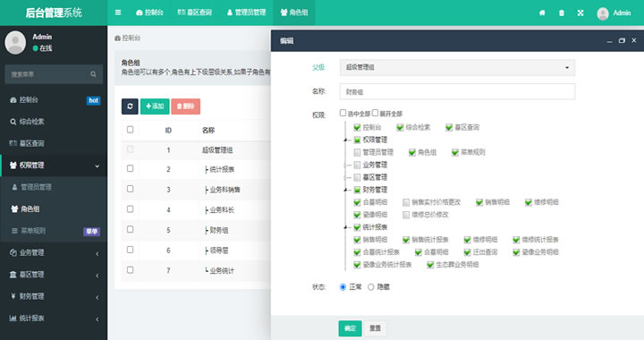Click the 墓区查询 icon in sidebar
The height and width of the screenshot is (340, 644).
point(13,143)
